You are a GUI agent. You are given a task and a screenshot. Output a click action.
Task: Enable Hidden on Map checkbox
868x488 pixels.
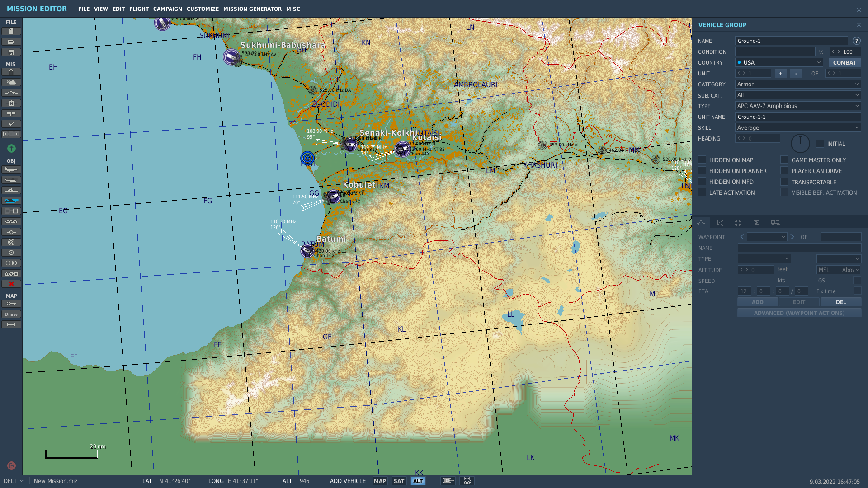coord(702,160)
